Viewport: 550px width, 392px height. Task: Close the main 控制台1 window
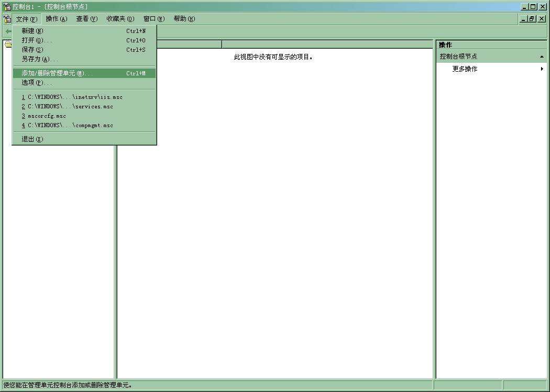click(x=542, y=7)
